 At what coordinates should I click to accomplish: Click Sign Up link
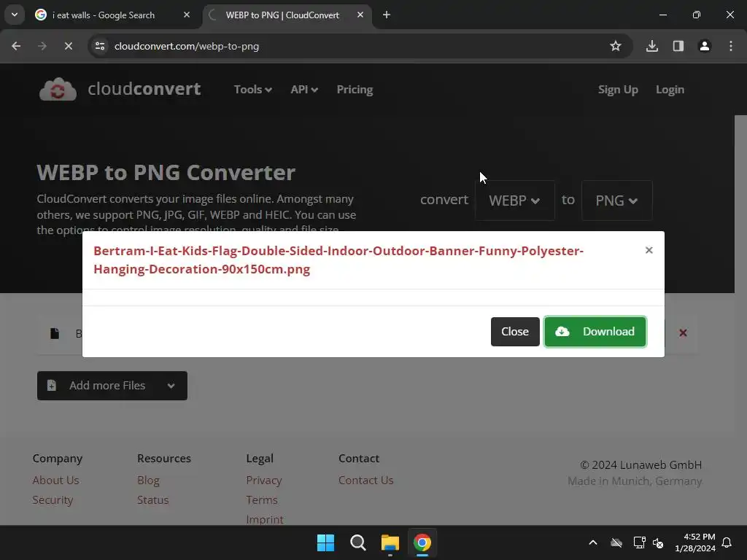coord(618,90)
